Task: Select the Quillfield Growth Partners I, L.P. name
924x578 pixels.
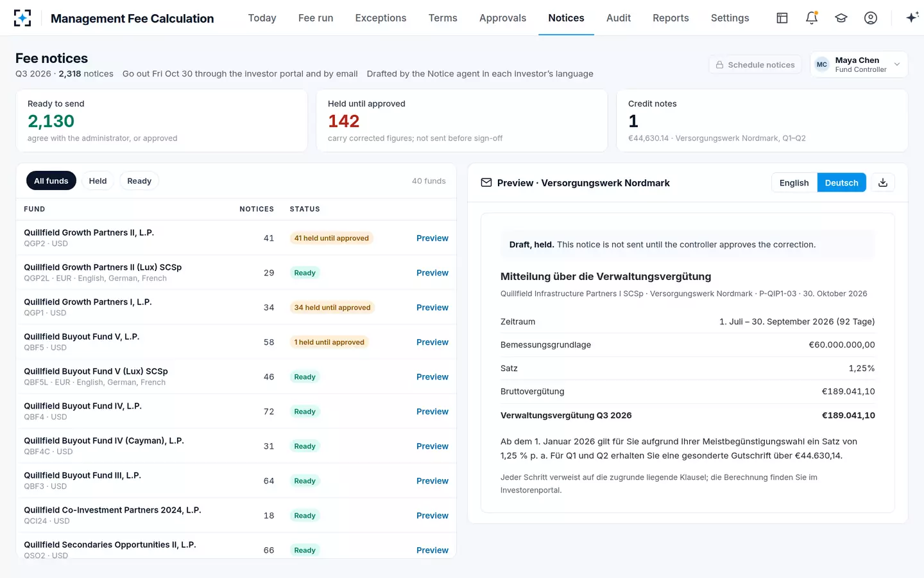Action: [88, 302]
